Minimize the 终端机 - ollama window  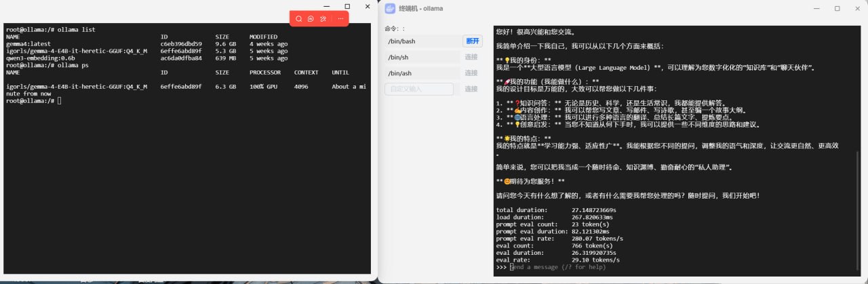point(818,8)
